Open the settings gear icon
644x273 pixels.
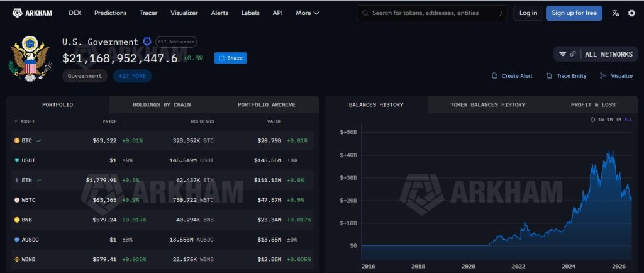coord(631,13)
